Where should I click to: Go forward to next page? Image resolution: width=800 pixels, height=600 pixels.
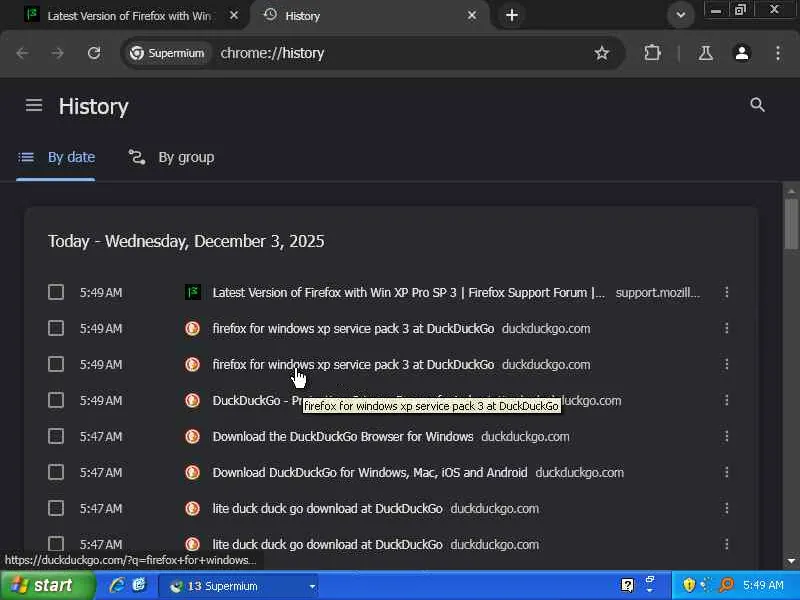[x=58, y=53]
